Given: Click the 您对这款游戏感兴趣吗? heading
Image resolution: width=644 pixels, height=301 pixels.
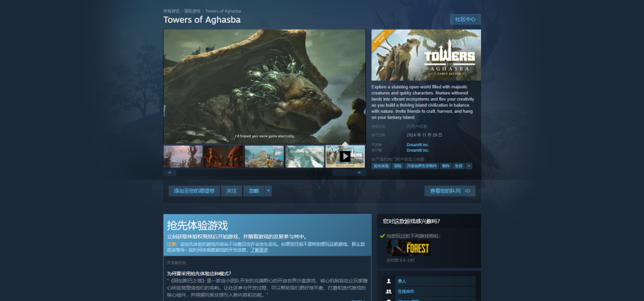Looking at the screenshot, I should pyautogui.click(x=411, y=221).
